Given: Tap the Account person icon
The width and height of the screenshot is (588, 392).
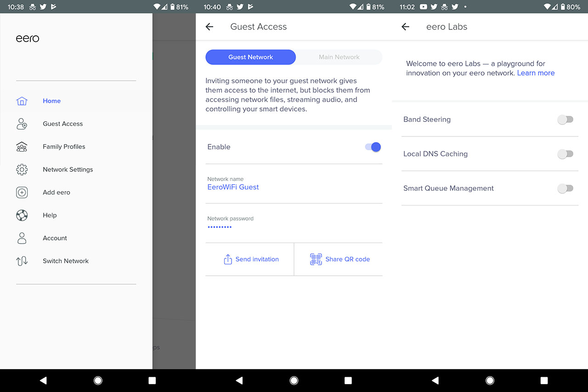Looking at the screenshot, I should [22, 238].
